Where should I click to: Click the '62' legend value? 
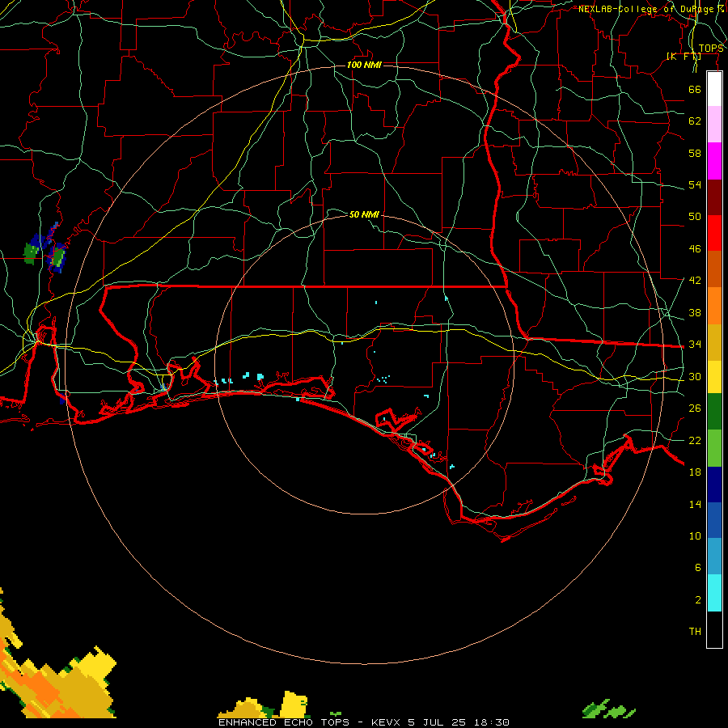coord(695,121)
